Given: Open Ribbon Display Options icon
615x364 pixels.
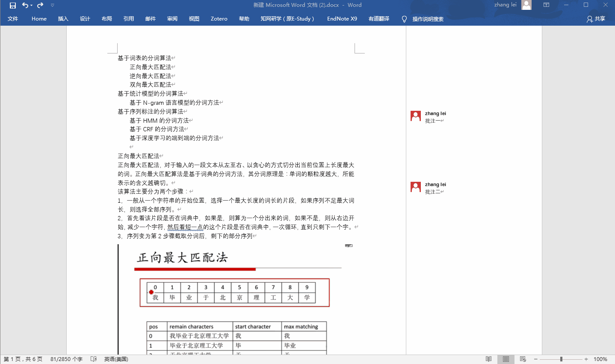Looking at the screenshot, I should click(x=546, y=5).
